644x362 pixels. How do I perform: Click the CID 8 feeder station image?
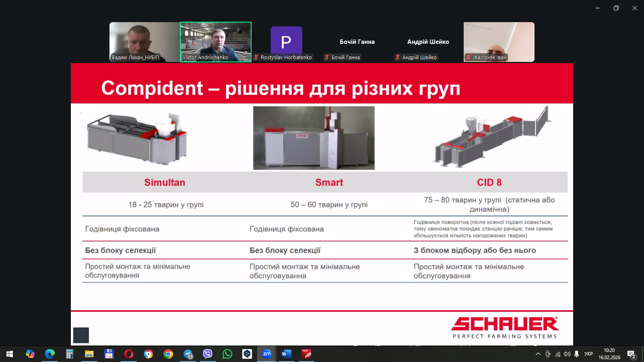[x=492, y=137]
